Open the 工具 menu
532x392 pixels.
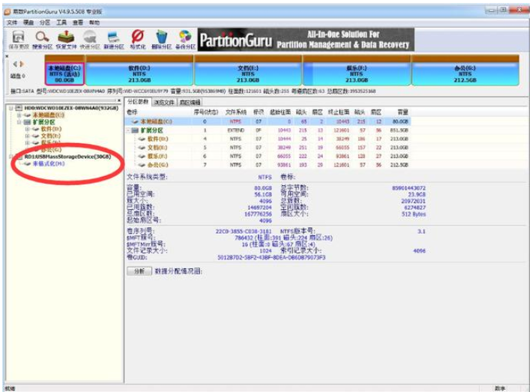(61, 22)
